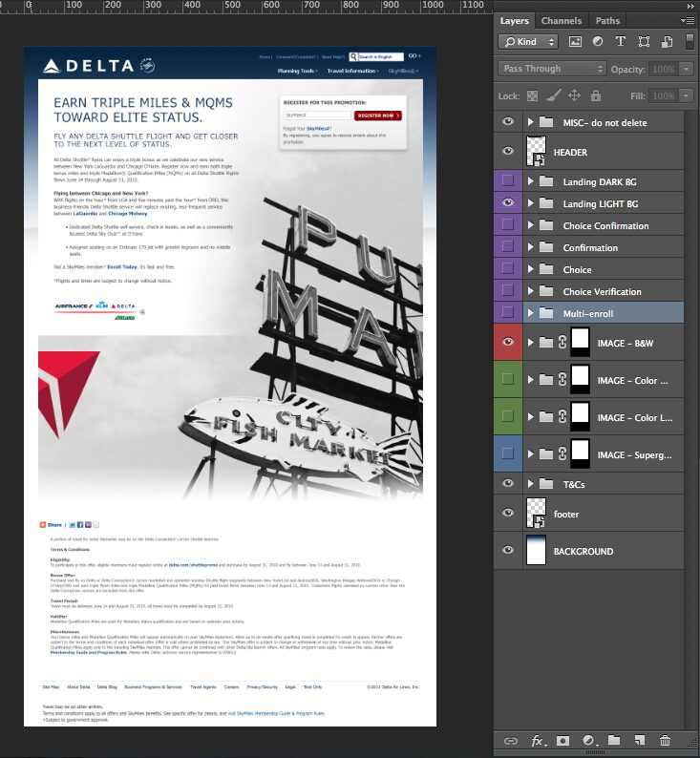Select the IMAGE – Color L... group
Viewport: 700px width, 758px height.
(x=604, y=416)
